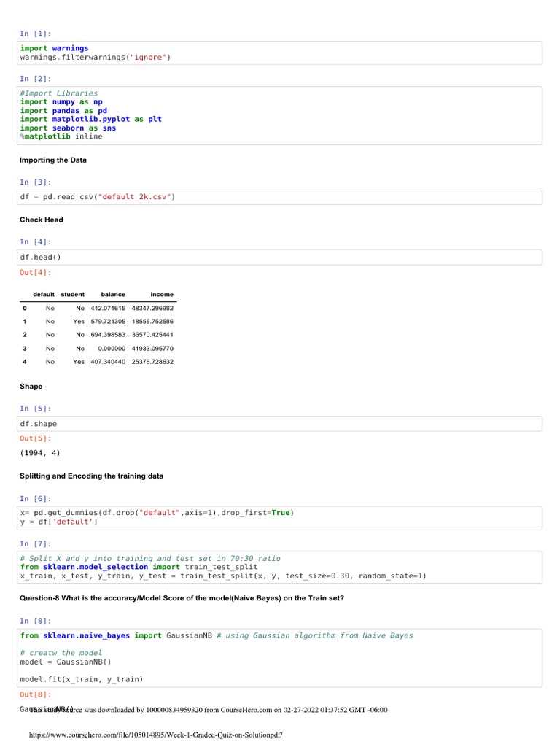Click 'Splitting and Encoding the training data' heading
560x747 pixels.
point(91,476)
